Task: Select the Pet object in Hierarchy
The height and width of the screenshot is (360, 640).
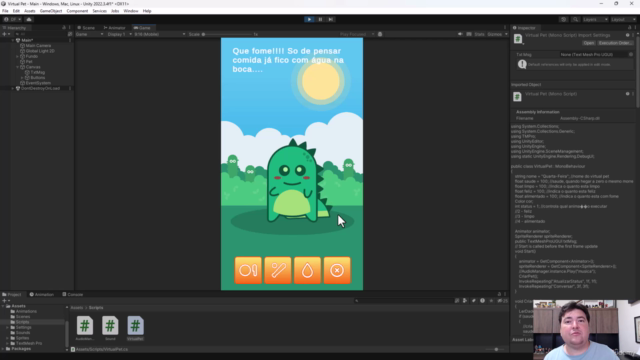Action: point(29,62)
